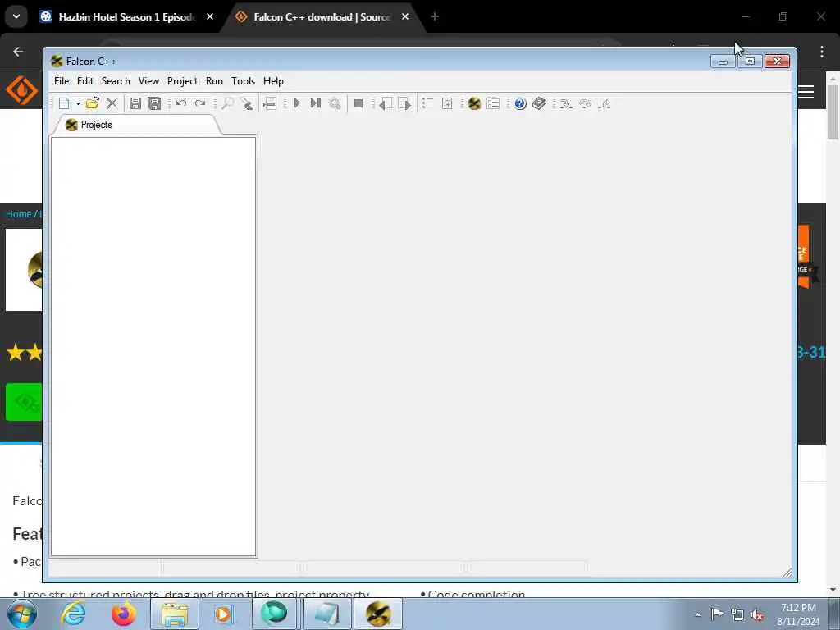Open Windows Media Player from the taskbar
840x630 pixels.
tap(223, 614)
